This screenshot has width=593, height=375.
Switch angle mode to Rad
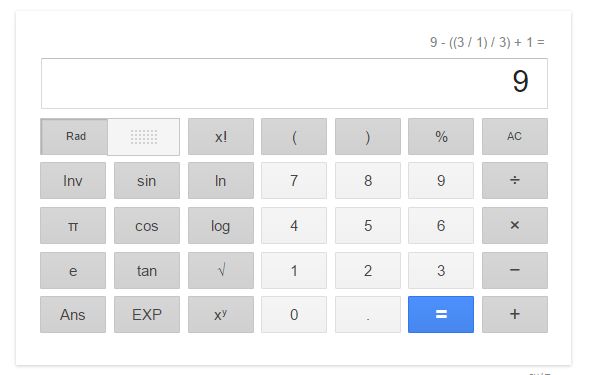(75, 136)
